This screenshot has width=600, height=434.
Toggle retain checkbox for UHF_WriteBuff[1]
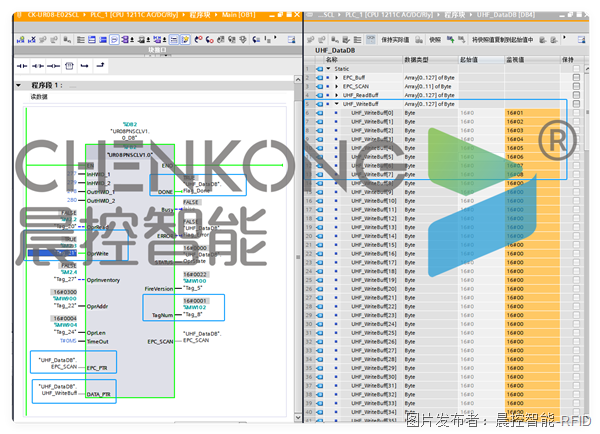[576, 121]
